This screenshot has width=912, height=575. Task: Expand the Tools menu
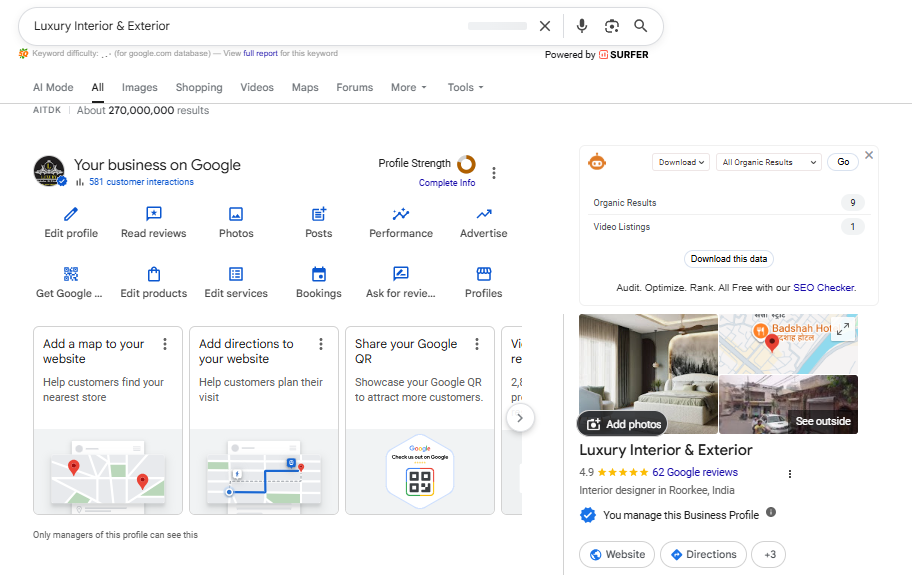click(465, 87)
